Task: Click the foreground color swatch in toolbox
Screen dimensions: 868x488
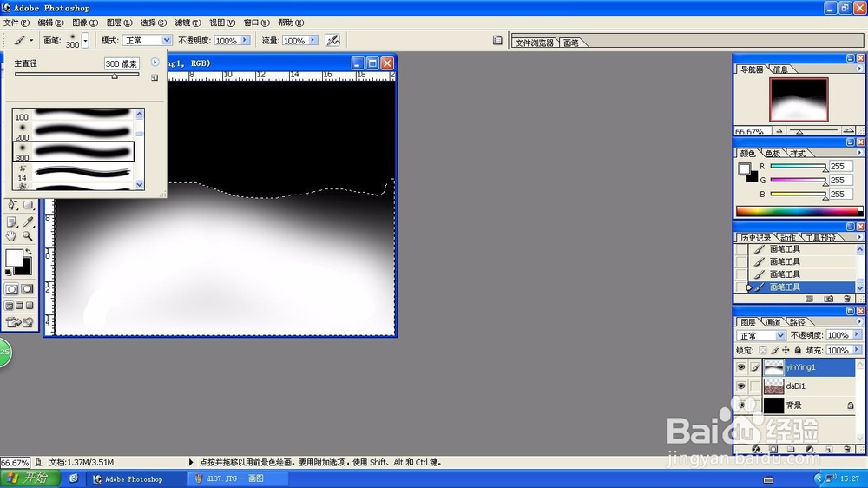Action: [x=14, y=258]
